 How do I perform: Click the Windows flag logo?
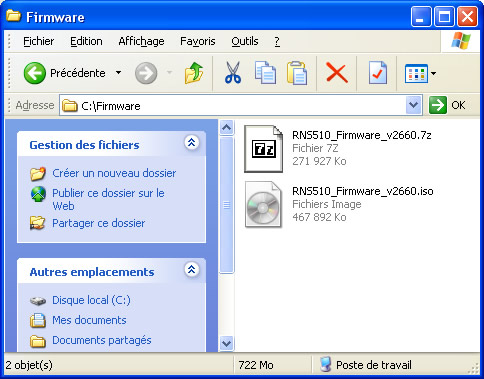[x=461, y=41]
